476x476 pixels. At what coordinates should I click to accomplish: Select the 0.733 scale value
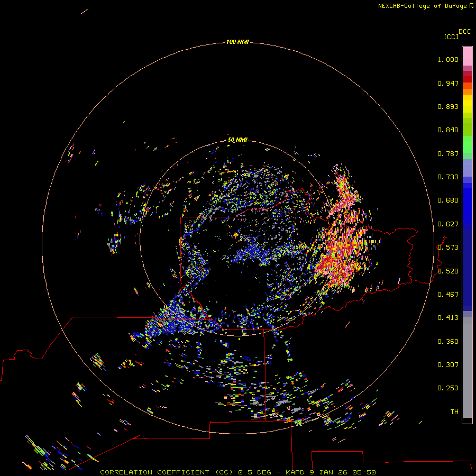448,177
